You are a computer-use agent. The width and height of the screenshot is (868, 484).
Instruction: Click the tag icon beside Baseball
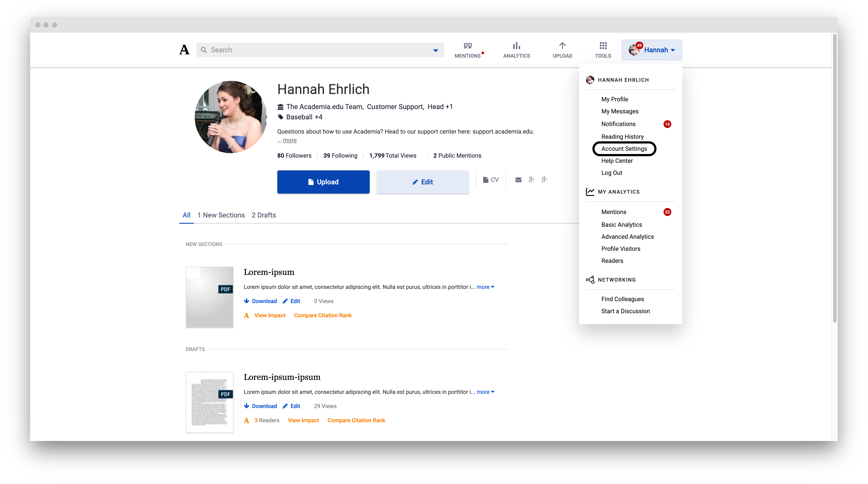tap(280, 117)
